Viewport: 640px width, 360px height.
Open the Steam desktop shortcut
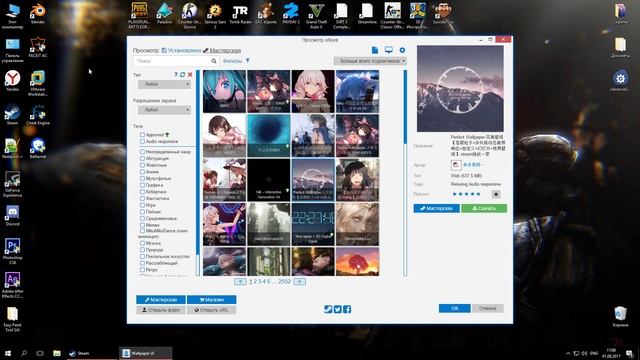point(12,115)
